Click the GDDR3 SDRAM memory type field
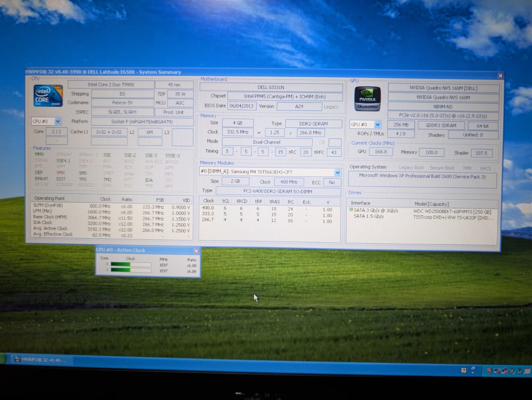Screen dimensions: 532x400 click(441, 126)
